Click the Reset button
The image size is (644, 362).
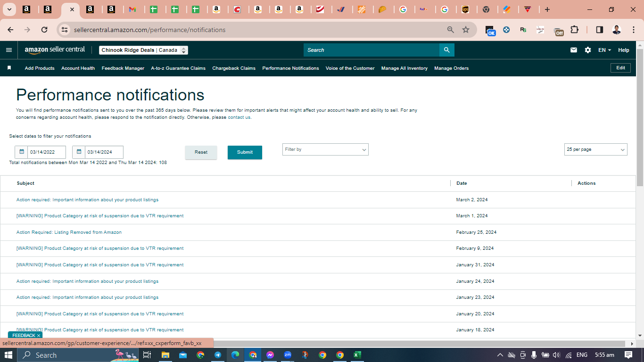[x=201, y=152]
